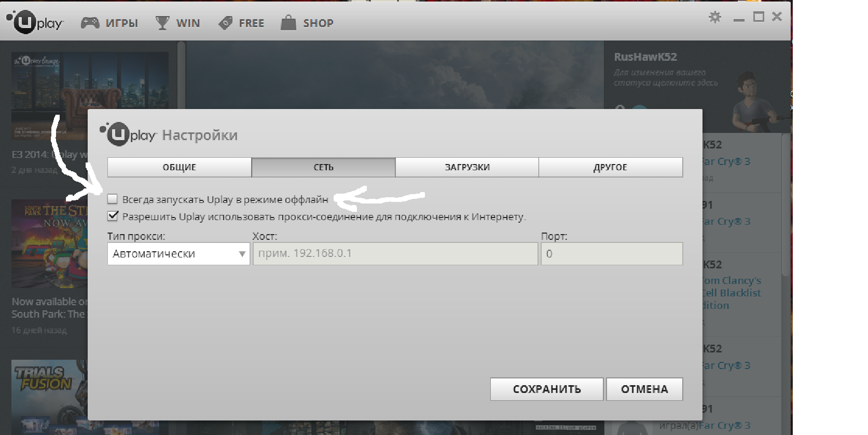
Task: Click the СОХРАНИТЬ button
Action: coord(547,389)
